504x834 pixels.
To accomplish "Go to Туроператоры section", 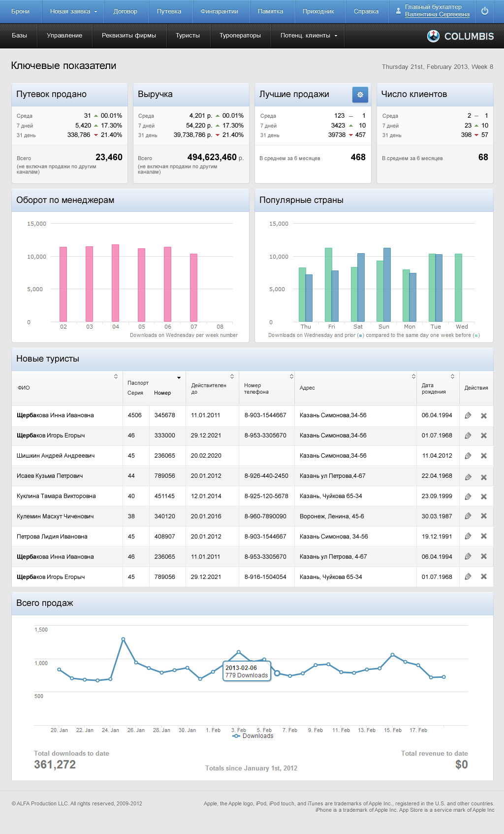I will coord(240,35).
